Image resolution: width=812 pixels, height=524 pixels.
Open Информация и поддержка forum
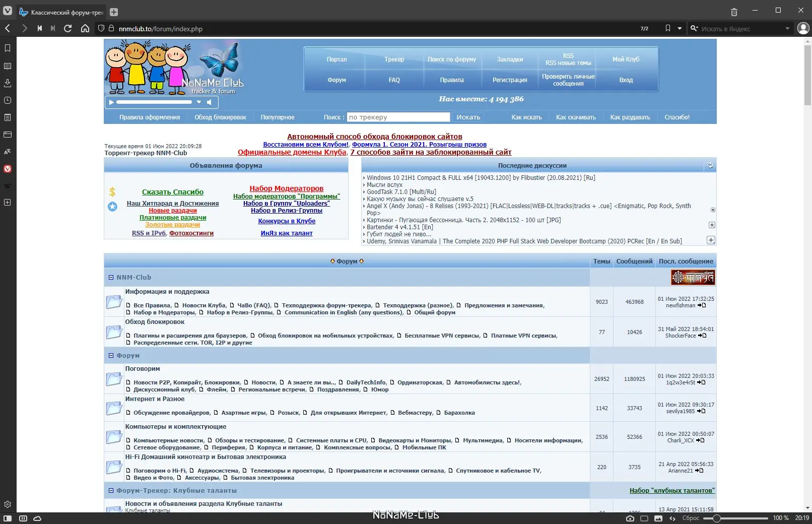167,292
